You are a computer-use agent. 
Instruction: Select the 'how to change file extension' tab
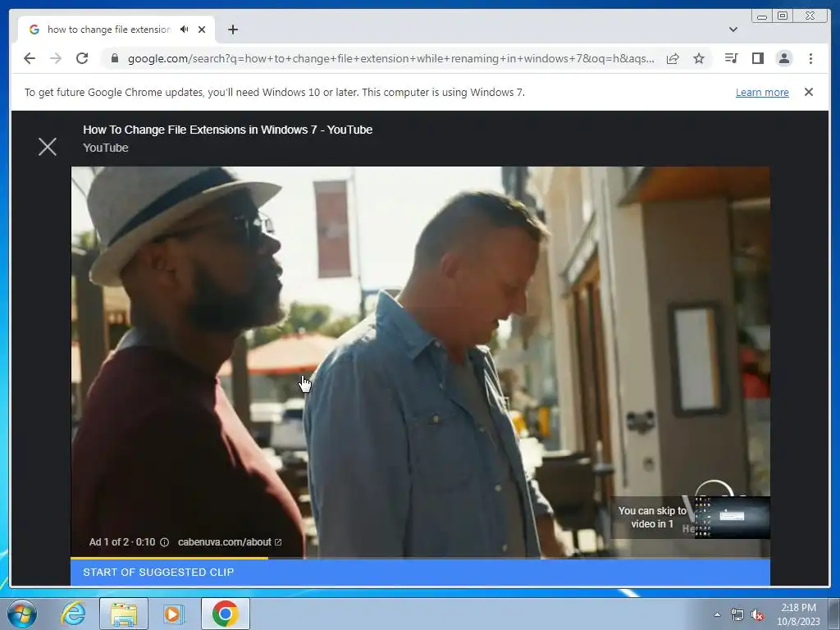click(x=116, y=30)
